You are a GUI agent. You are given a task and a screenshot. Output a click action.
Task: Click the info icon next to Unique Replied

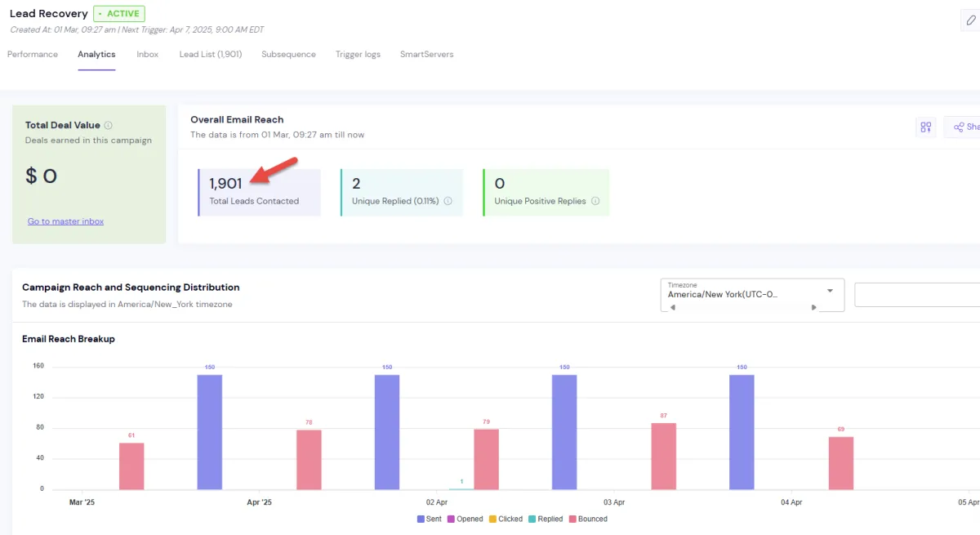[448, 201]
